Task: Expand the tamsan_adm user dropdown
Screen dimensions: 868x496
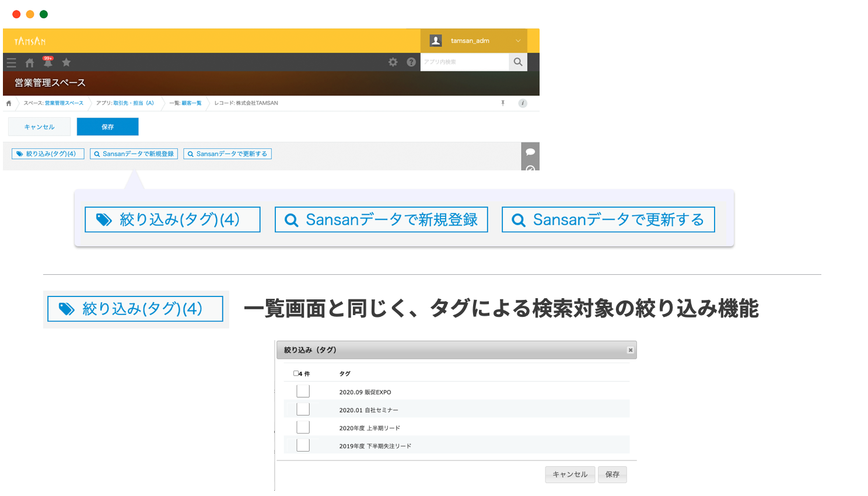Action: point(517,41)
